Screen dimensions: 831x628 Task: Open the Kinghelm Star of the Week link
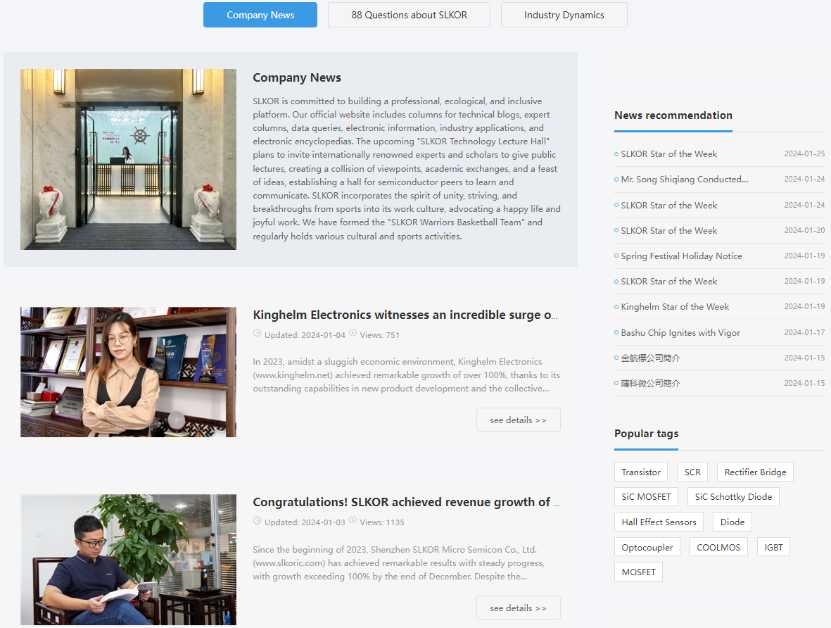pyautogui.click(x=675, y=307)
